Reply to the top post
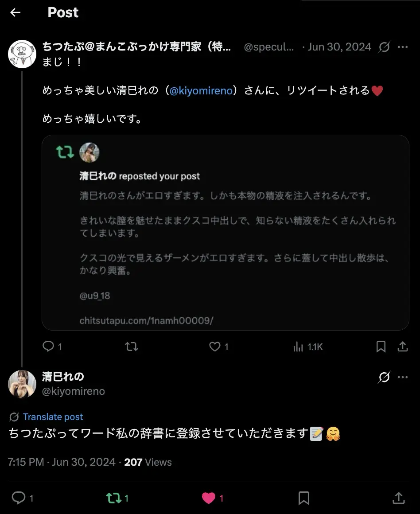Viewport: 420px width, 514px height. (48, 347)
